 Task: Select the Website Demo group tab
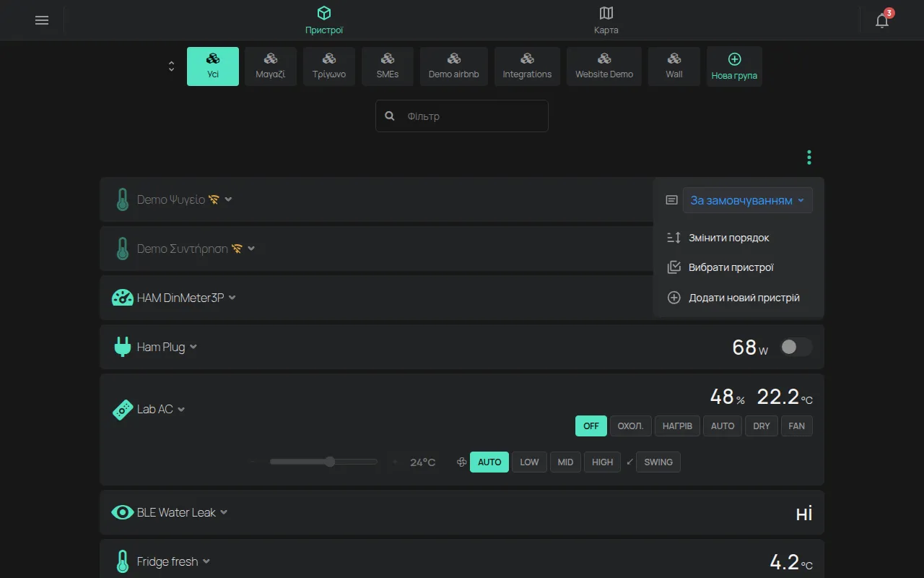coord(604,66)
